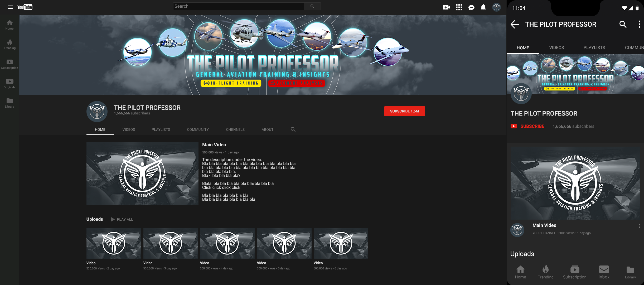Tap the mobile search magnifier icon
This screenshot has width=644, height=285.
(623, 25)
